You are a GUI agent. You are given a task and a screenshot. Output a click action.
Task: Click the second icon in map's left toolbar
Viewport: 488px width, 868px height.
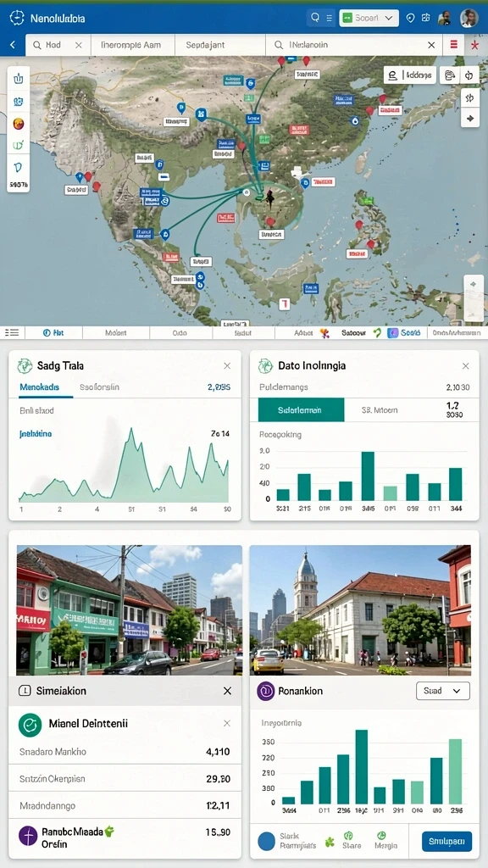point(19,101)
